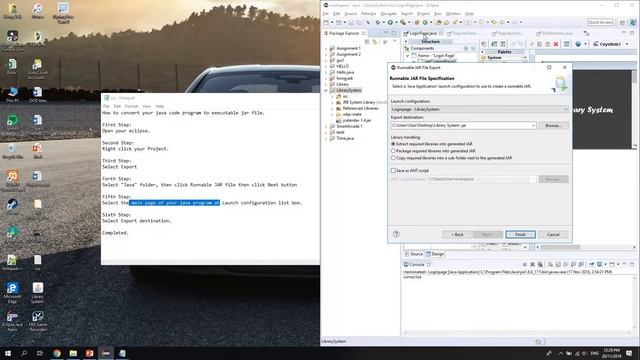Click the Collapse All icon in Package Explorer
The height and width of the screenshot is (360, 640).
[x=367, y=42]
